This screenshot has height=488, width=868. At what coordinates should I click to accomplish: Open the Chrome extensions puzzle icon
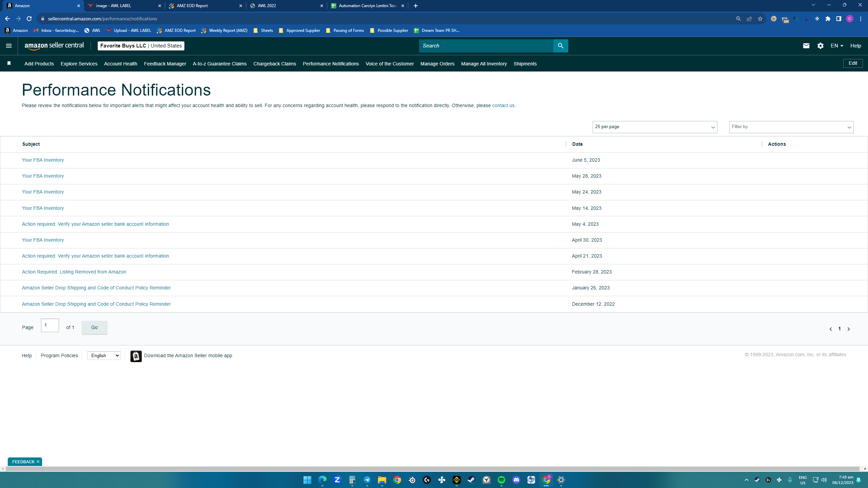[x=828, y=19]
